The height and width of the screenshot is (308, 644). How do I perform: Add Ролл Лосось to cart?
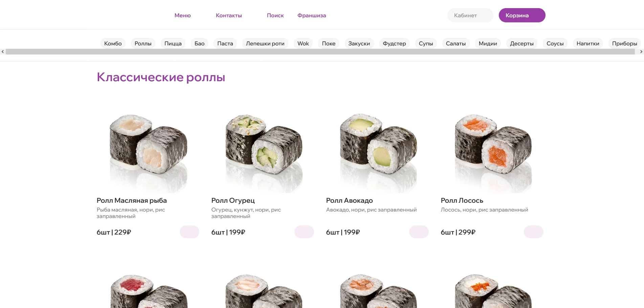coord(534,232)
